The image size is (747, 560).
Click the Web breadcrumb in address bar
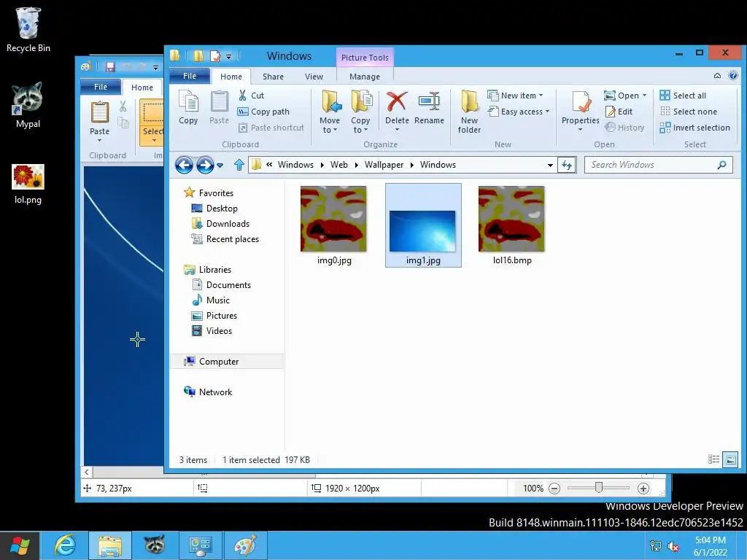tap(338, 165)
